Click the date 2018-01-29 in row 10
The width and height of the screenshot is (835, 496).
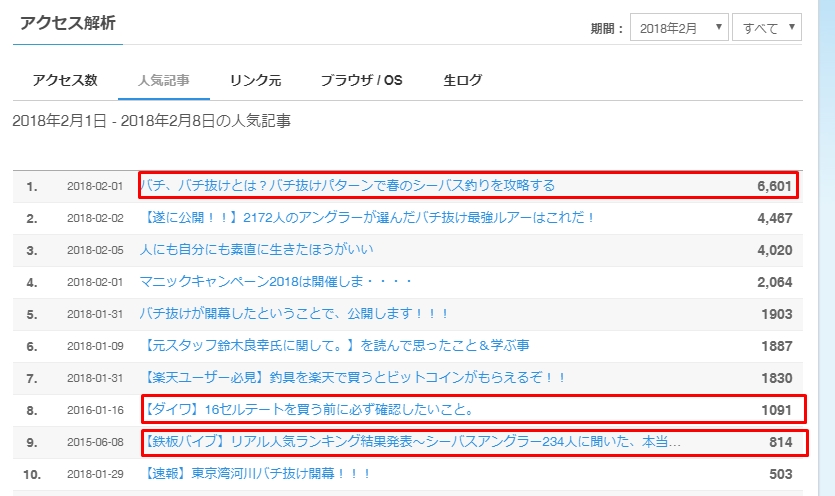tap(95, 474)
